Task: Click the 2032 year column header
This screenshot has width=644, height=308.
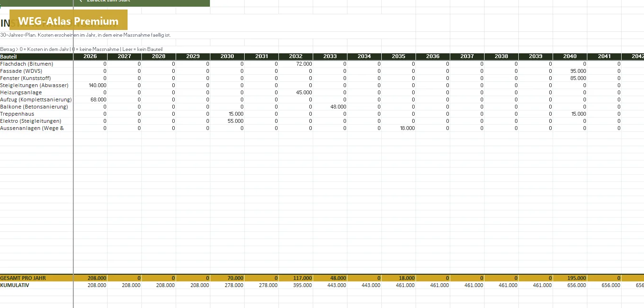Action: (296, 56)
